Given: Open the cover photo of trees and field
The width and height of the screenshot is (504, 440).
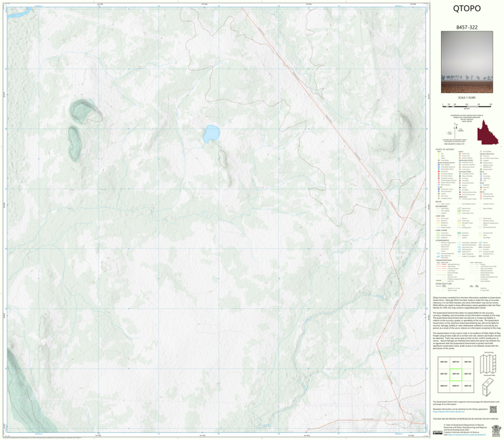Looking at the screenshot, I should pyautogui.click(x=467, y=62).
